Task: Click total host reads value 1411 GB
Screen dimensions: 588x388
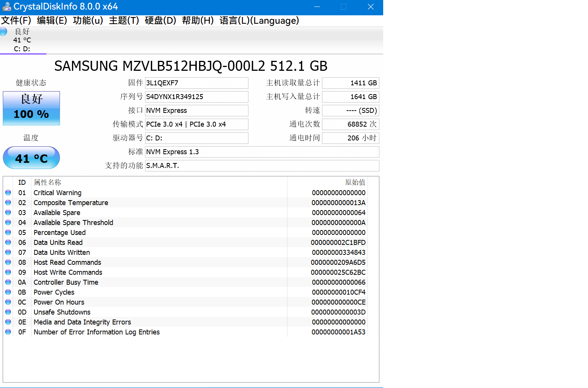Action: [351, 83]
